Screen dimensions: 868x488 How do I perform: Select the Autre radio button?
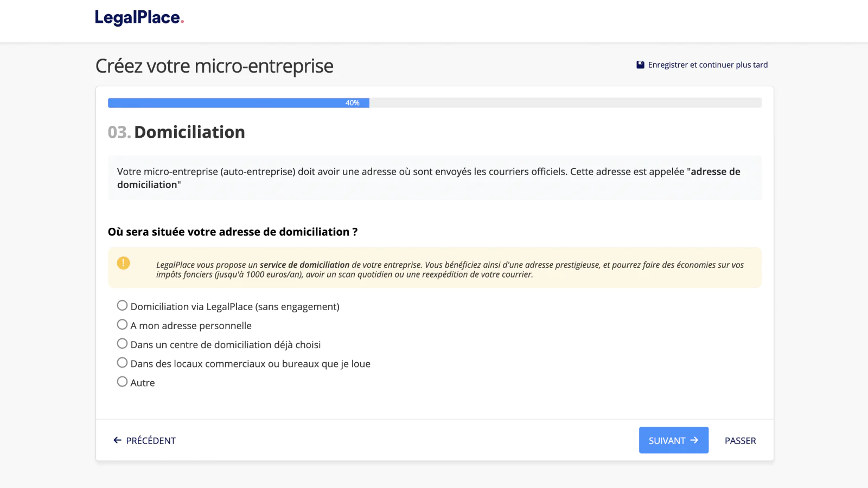click(123, 382)
